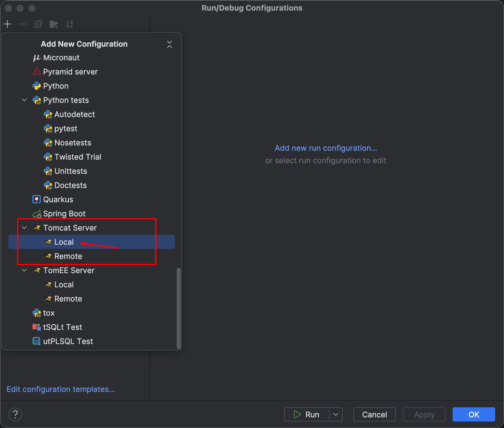Click the Quarkus icon
Screen dimensions: 504x428
(36, 200)
